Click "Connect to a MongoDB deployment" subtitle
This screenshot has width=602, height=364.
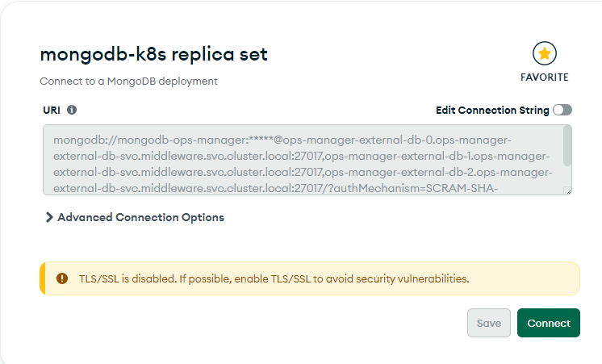point(128,82)
